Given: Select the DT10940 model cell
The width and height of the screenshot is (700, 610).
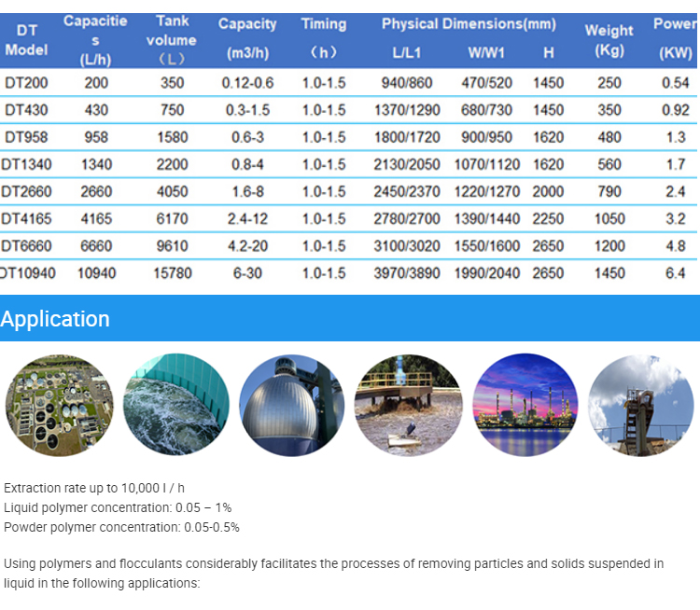Looking at the screenshot, I should point(28,273).
